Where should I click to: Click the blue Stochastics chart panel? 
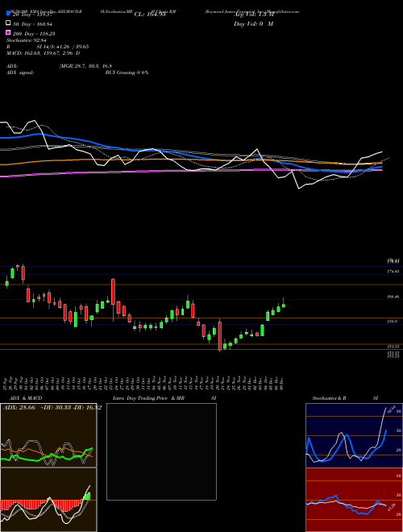354,435
